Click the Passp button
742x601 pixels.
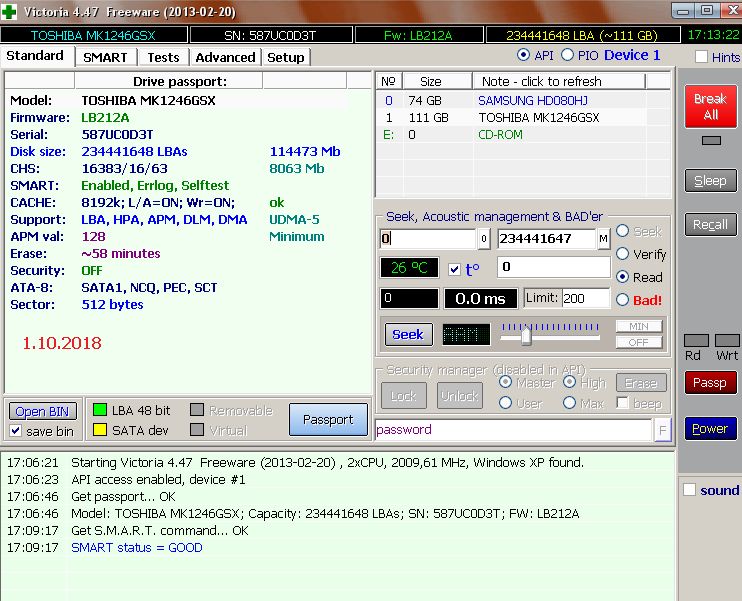click(x=710, y=382)
